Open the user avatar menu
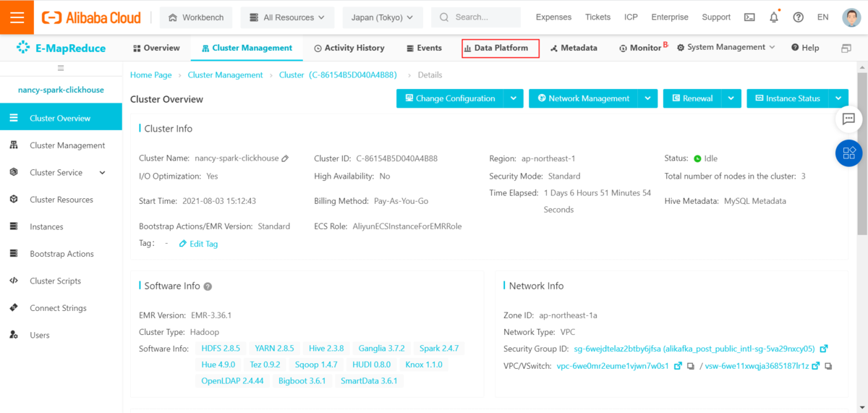This screenshot has width=868, height=413. point(851,17)
